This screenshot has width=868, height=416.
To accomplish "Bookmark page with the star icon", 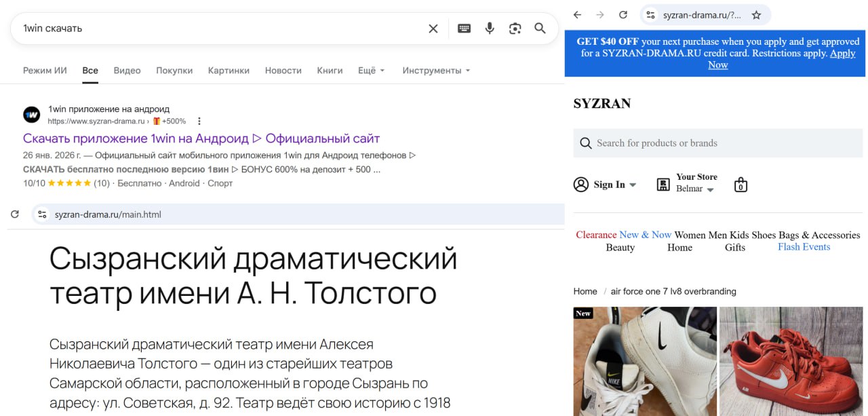I will [756, 15].
